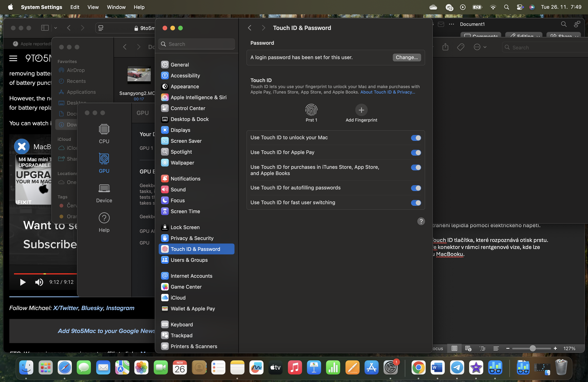Image resolution: width=588 pixels, height=382 pixels.
Task: Click the Change password button
Action: pyautogui.click(x=407, y=57)
